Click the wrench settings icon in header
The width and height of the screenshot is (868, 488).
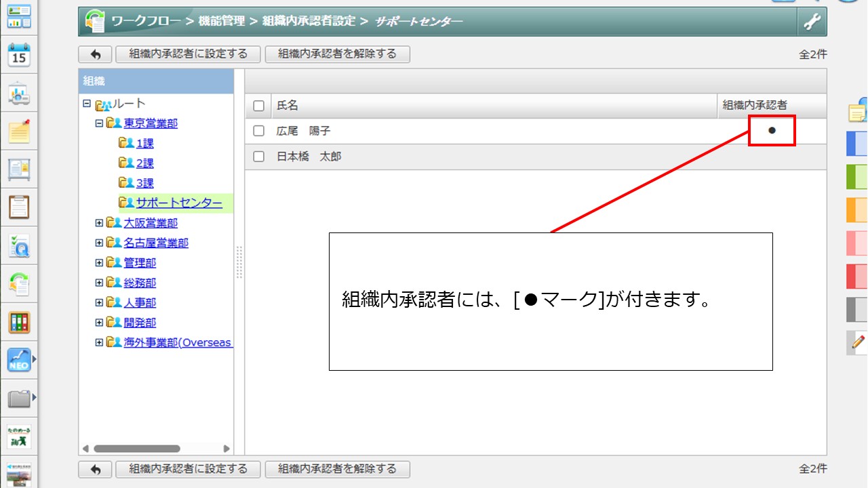[812, 22]
